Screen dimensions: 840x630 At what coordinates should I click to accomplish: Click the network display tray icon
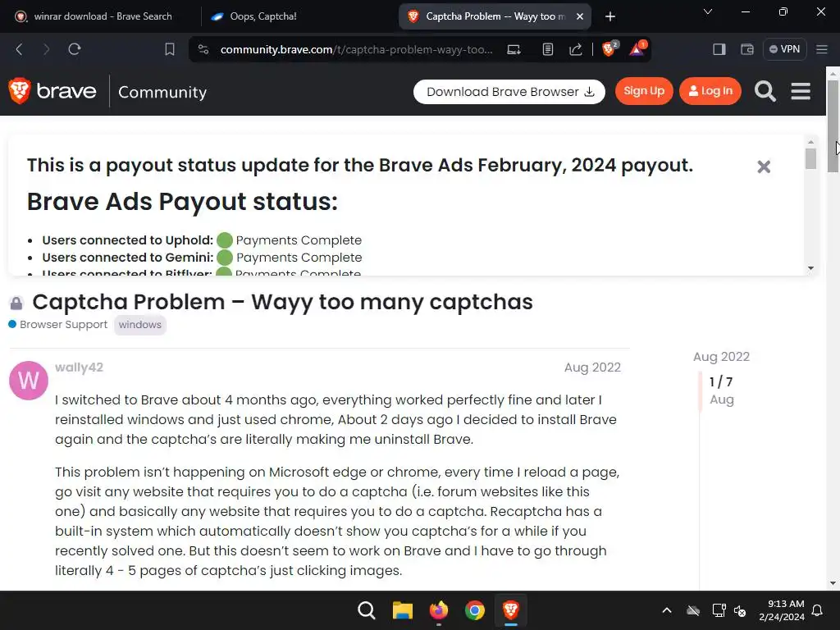(719, 610)
